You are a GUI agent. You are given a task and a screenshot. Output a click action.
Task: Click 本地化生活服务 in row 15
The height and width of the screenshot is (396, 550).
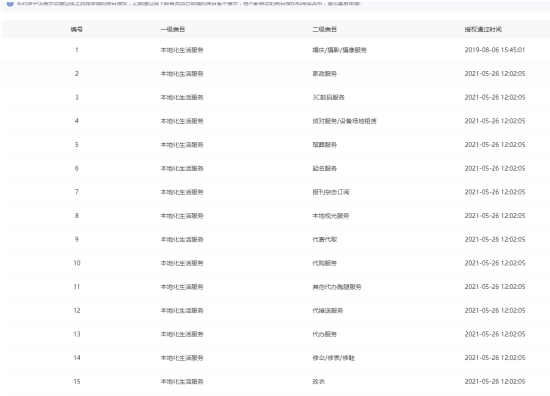point(182,381)
